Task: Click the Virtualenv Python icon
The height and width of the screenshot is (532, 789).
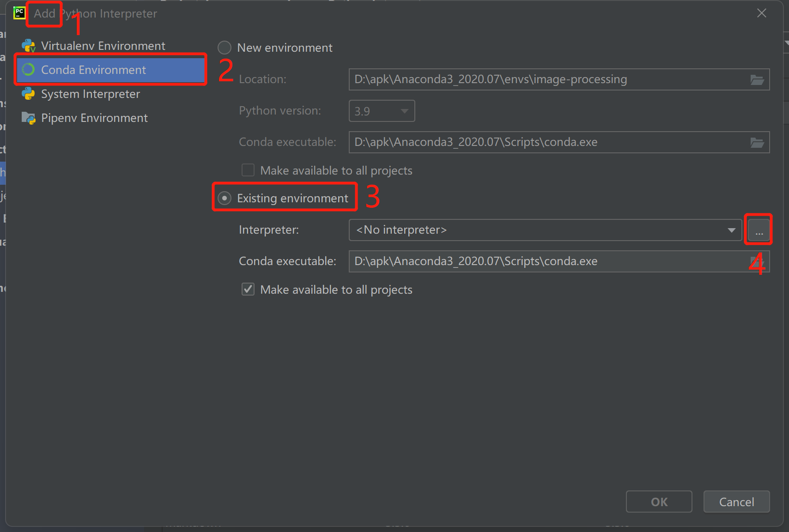Action: point(29,46)
